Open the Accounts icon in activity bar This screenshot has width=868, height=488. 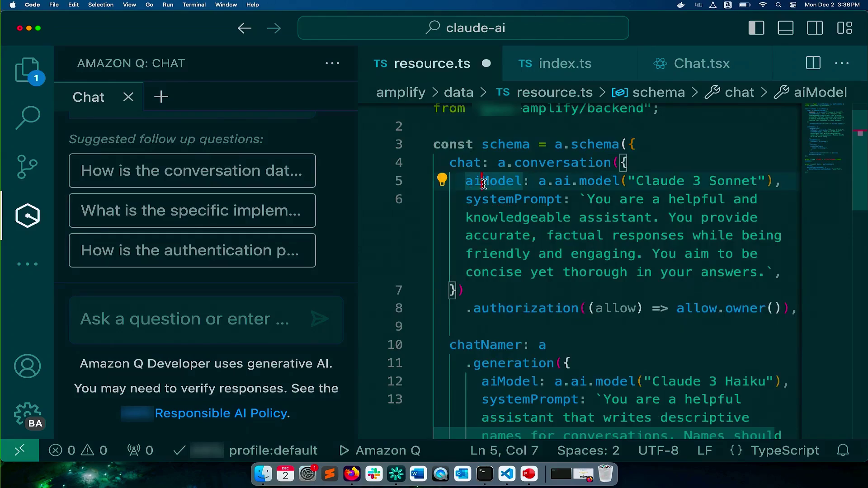point(27,366)
